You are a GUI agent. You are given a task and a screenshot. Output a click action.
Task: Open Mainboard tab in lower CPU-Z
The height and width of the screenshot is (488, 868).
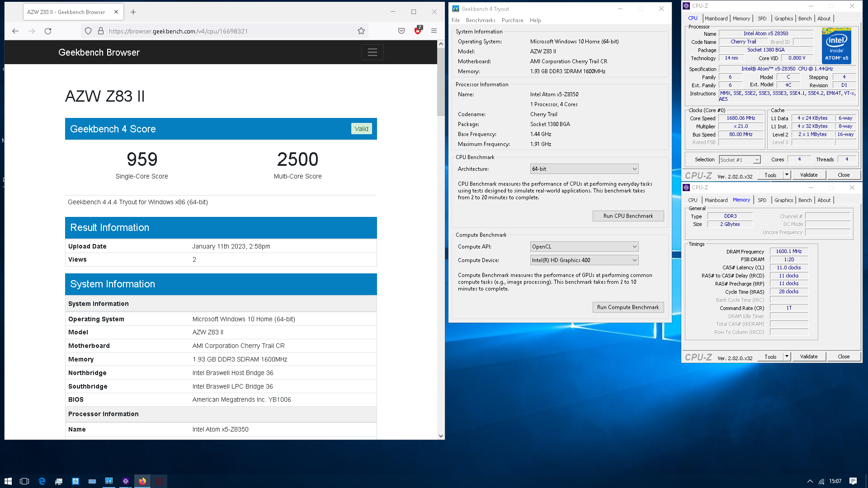coord(716,200)
